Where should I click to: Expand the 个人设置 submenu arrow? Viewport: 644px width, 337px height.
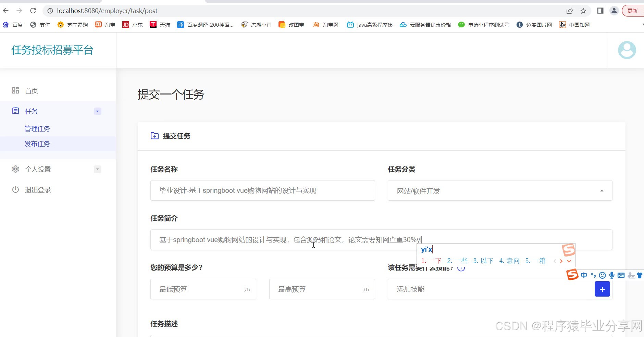[x=97, y=169]
